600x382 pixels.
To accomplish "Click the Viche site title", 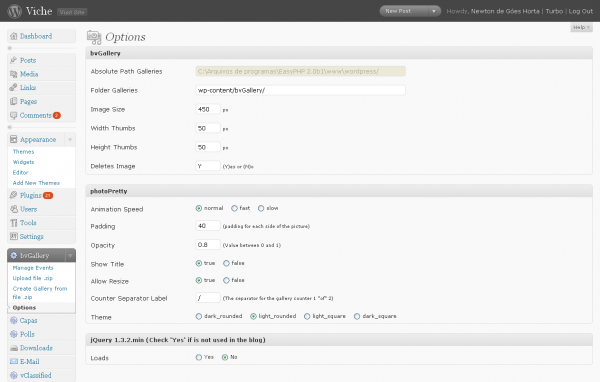I will click(x=39, y=11).
